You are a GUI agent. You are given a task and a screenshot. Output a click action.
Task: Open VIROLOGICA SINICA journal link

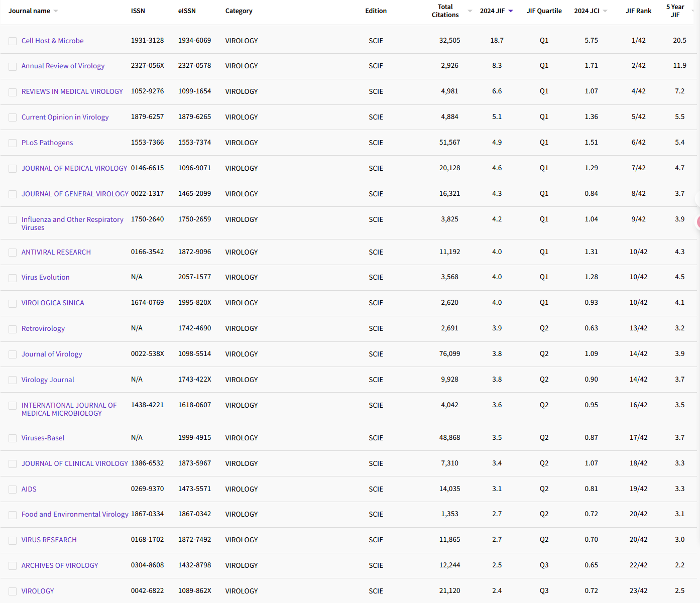(53, 303)
